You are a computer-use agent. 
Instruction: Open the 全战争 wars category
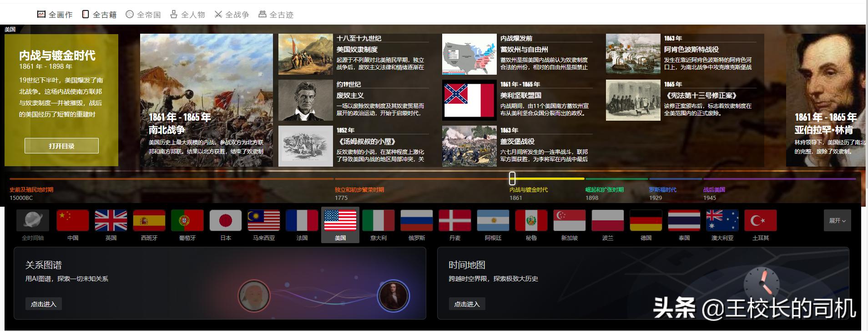click(x=232, y=15)
